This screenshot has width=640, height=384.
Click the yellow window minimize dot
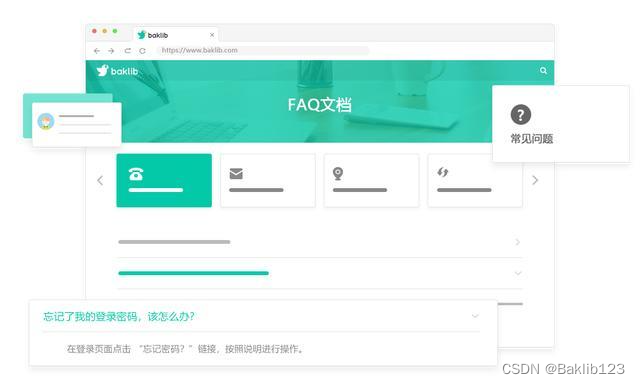tap(104, 31)
